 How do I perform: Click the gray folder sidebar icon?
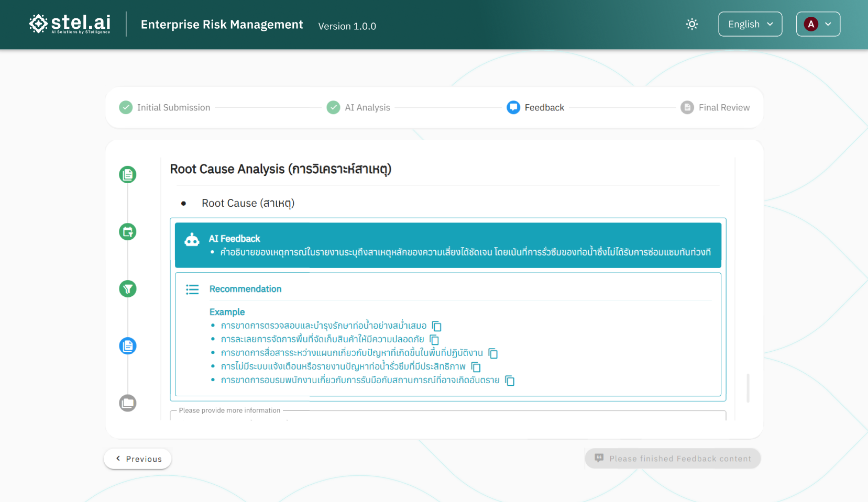pos(128,403)
